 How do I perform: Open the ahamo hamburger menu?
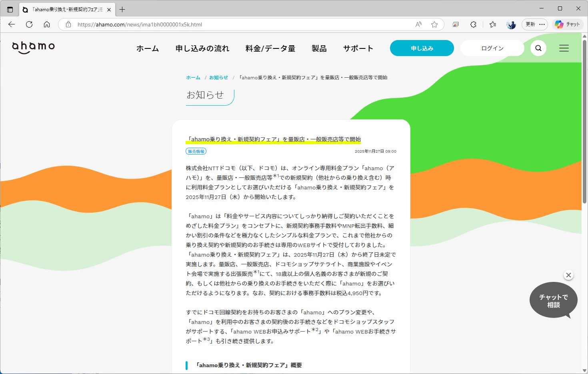coord(564,48)
